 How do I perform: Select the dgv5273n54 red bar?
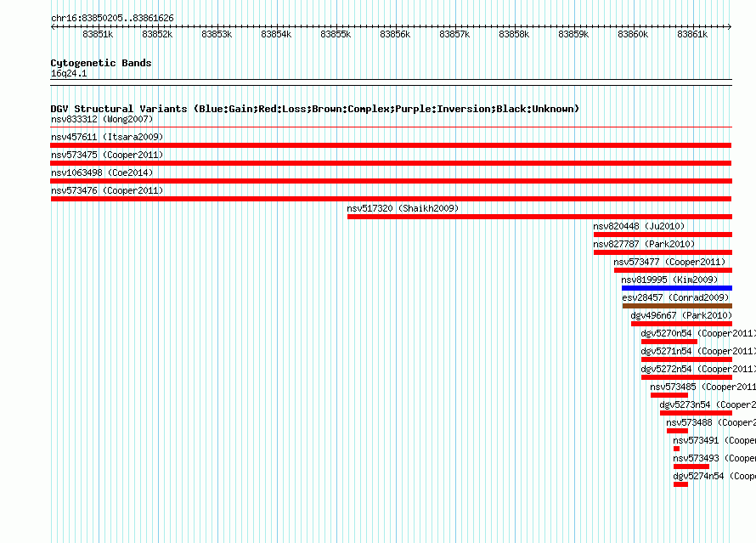[697, 413]
